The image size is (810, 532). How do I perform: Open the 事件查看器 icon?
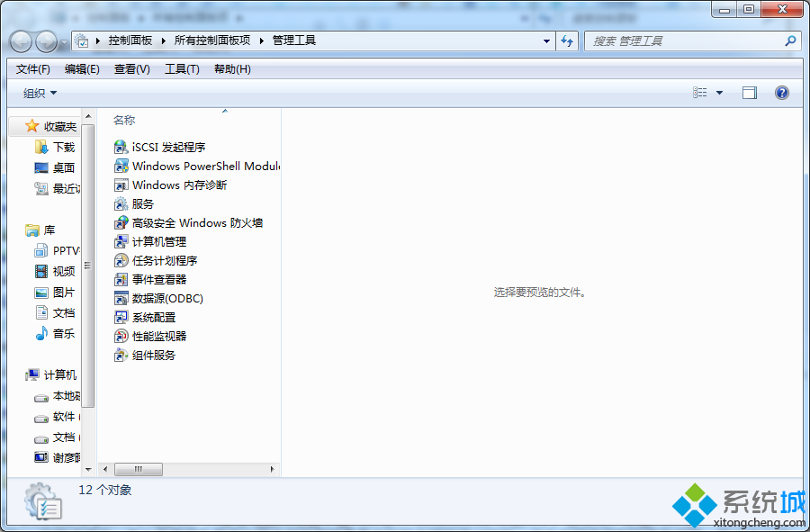[121, 279]
